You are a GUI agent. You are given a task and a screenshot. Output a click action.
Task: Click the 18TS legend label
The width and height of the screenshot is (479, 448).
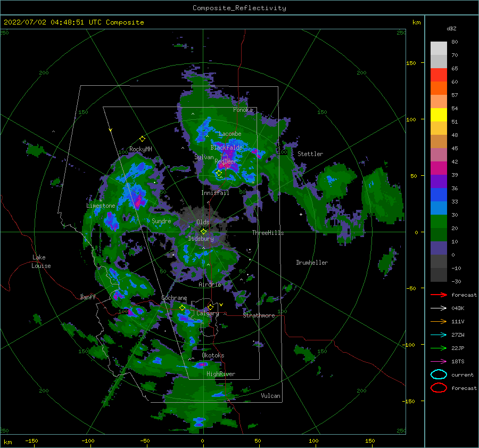click(x=458, y=362)
